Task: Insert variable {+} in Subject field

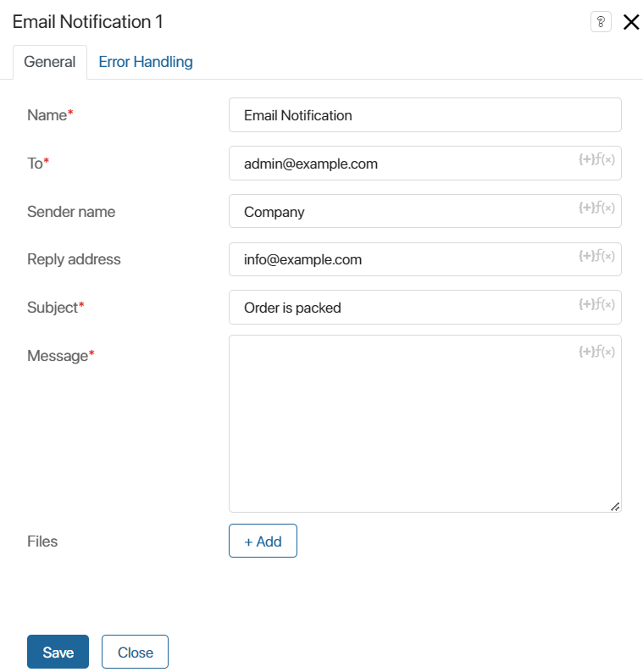Action: [585, 304]
